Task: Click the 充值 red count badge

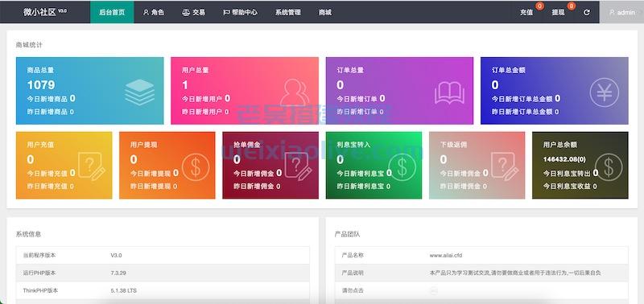Action: tap(539, 6)
